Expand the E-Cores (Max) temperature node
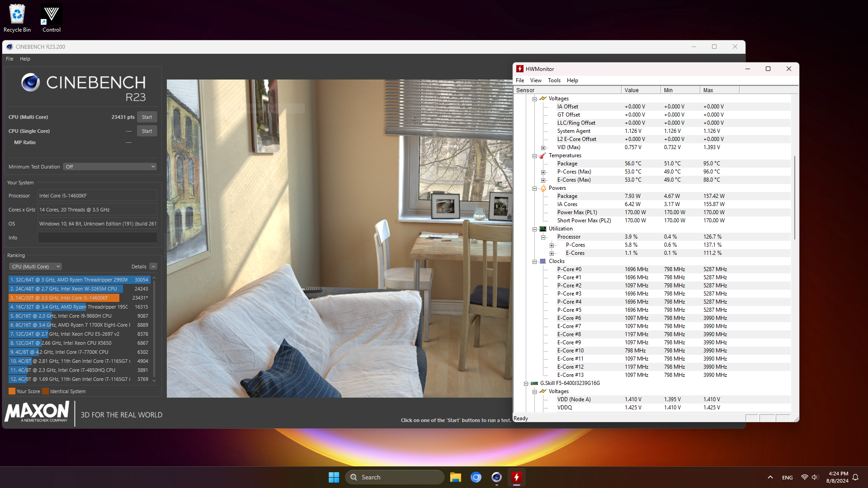Viewport: 868px width, 488px height. tap(543, 180)
